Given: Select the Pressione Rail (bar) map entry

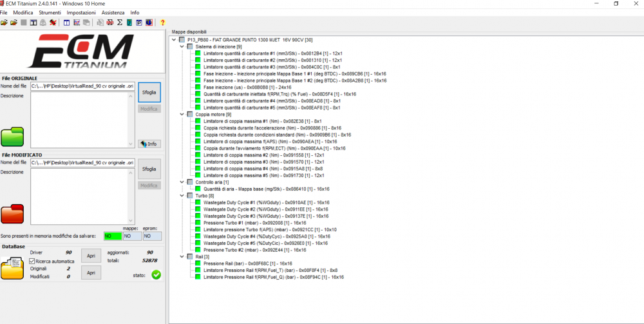Looking at the screenshot, I should tap(248, 263).
